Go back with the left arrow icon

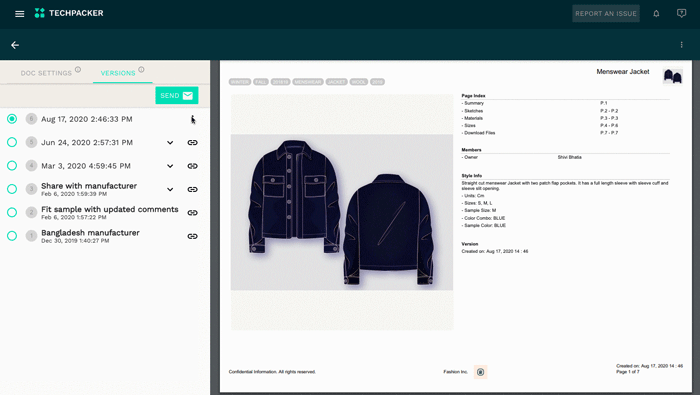pyautogui.click(x=15, y=45)
